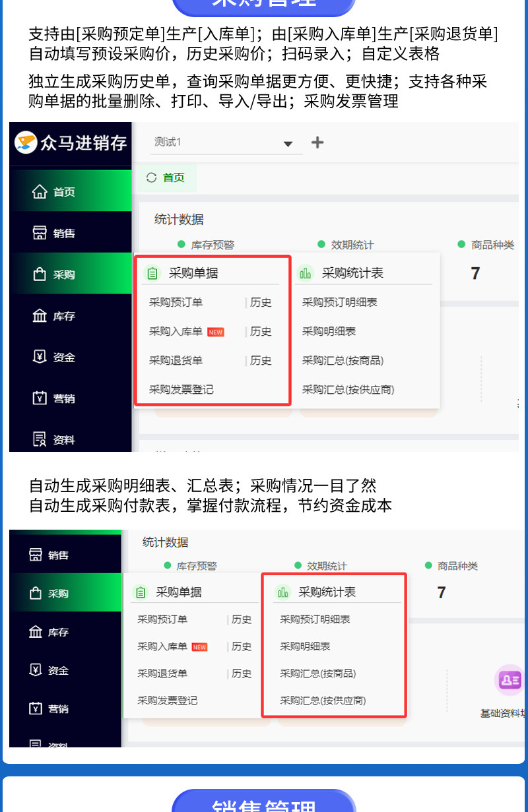Screen dimensions: 528x812
Task: Open 采购预订单 in the red-outlined upper panel
Action: point(176,303)
